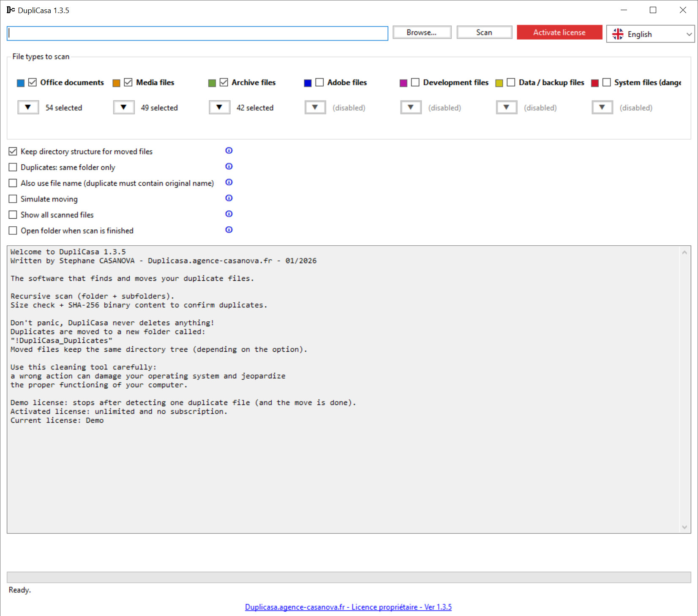The image size is (698, 616).
Task: Enable the Adobe files checkbox
Action: click(x=320, y=82)
